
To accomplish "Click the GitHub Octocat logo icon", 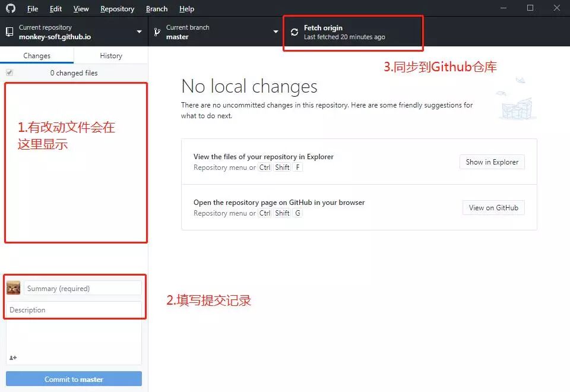I will click(11, 8).
